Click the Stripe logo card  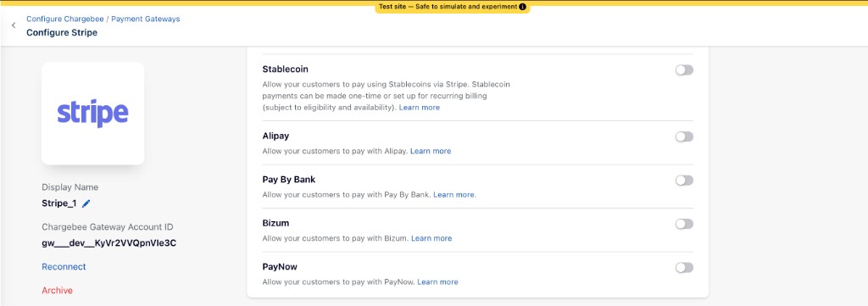point(93,114)
